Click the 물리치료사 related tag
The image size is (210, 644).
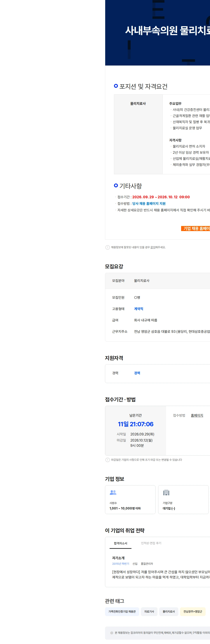coord(169,611)
